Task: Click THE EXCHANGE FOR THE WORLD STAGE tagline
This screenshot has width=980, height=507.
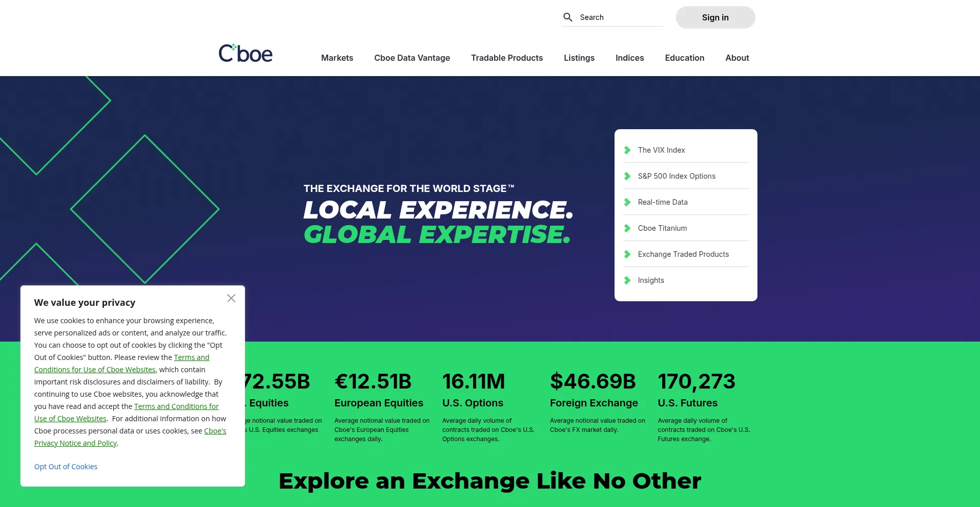Action: click(x=409, y=188)
